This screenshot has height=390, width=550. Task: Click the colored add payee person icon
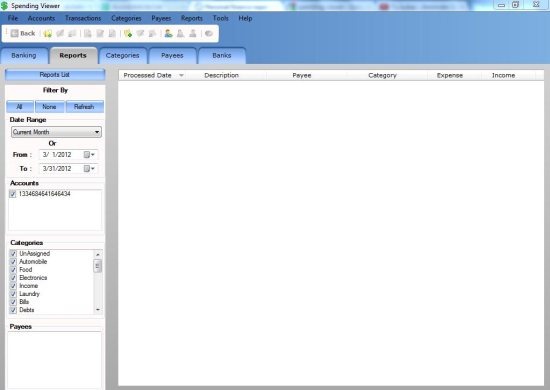tap(168, 33)
